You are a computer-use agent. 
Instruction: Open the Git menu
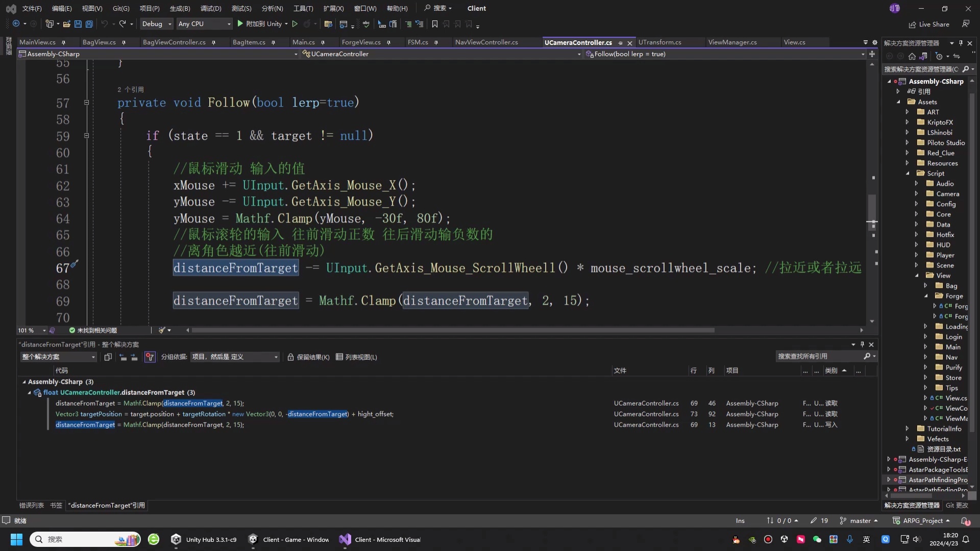[x=121, y=8]
